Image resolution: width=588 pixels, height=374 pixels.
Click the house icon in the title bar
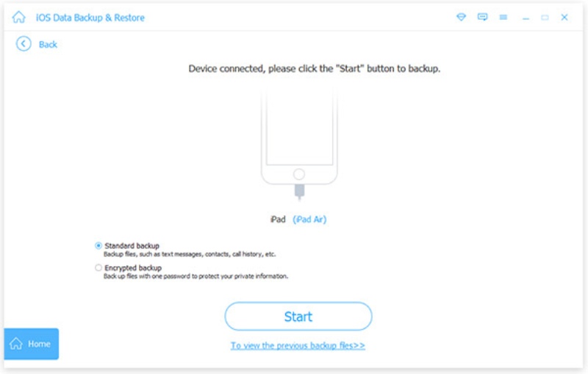click(18, 18)
